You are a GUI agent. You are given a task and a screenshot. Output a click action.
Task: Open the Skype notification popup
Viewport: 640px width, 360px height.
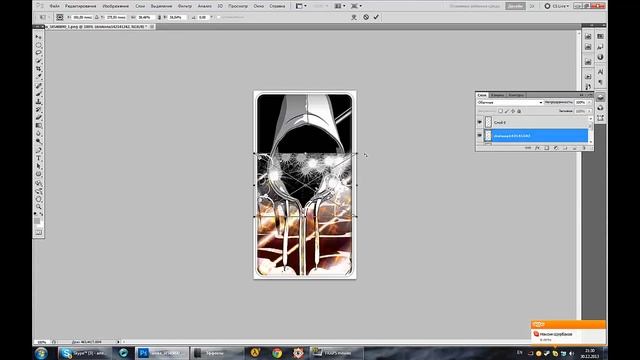[568, 333]
